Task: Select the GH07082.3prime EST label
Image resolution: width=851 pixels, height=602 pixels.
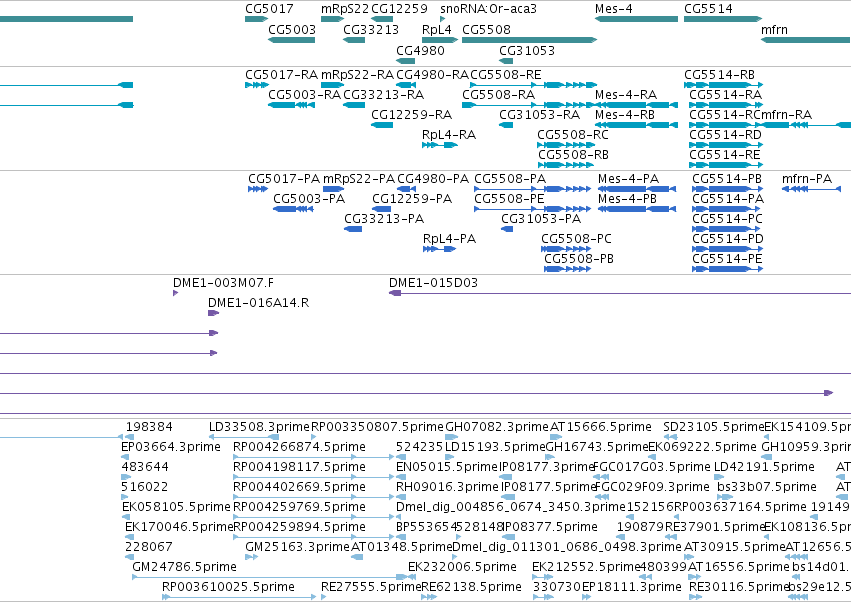Action: pyautogui.click(x=497, y=427)
